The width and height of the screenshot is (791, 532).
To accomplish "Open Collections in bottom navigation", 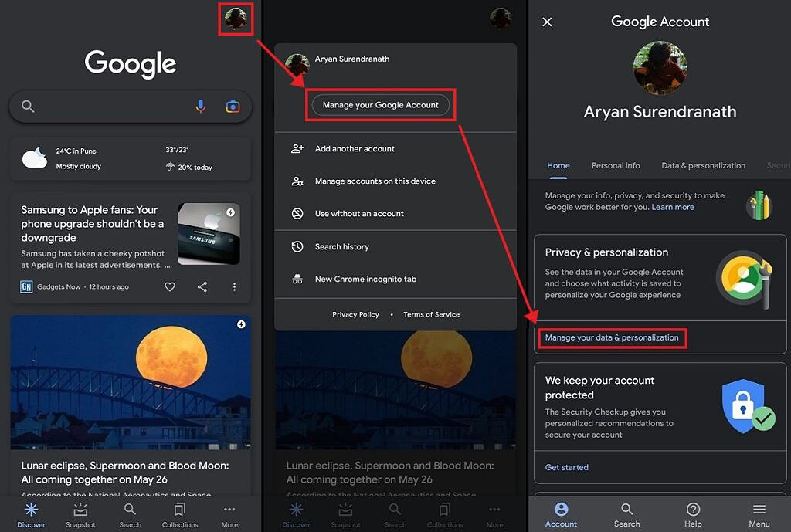I will [179, 515].
